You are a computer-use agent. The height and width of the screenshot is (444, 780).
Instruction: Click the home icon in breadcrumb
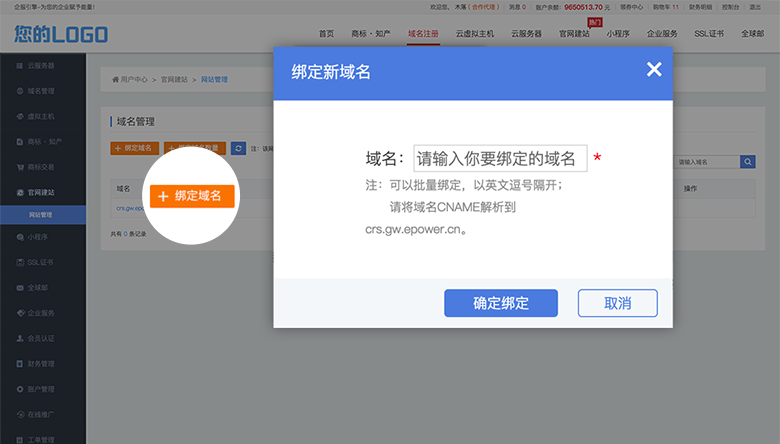(115, 79)
